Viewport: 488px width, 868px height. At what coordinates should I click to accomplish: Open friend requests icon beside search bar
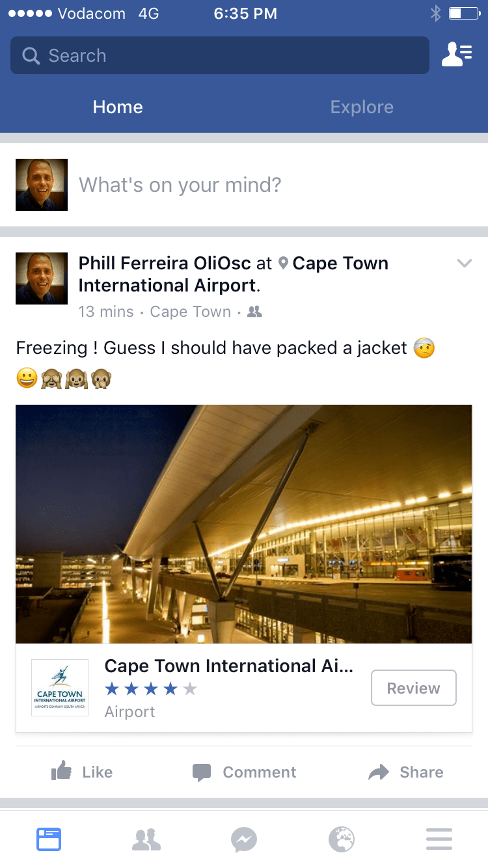(x=457, y=55)
